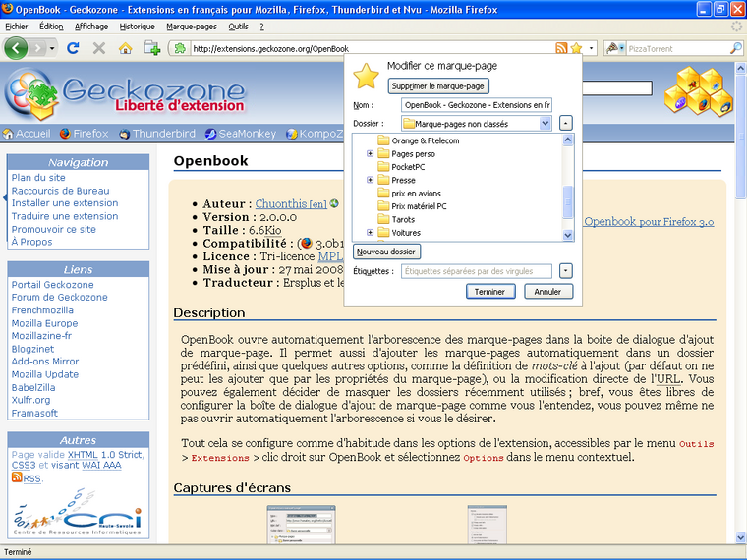Open the Dossier combo box Marque-pages non classés

coord(477,124)
